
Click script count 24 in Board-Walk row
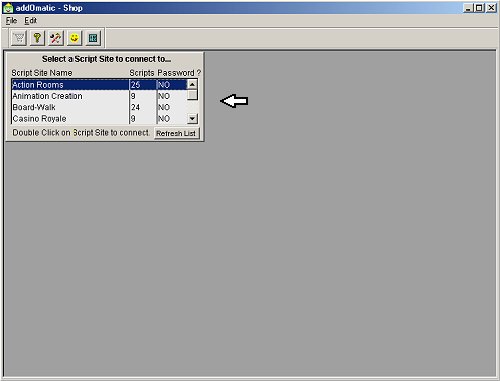click(x=135, y=107)
